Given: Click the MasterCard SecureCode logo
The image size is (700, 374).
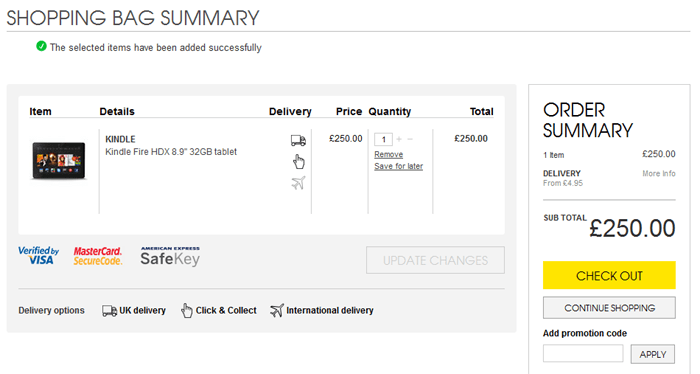Looking at the screenshot, I should click(x=98, y=256).
